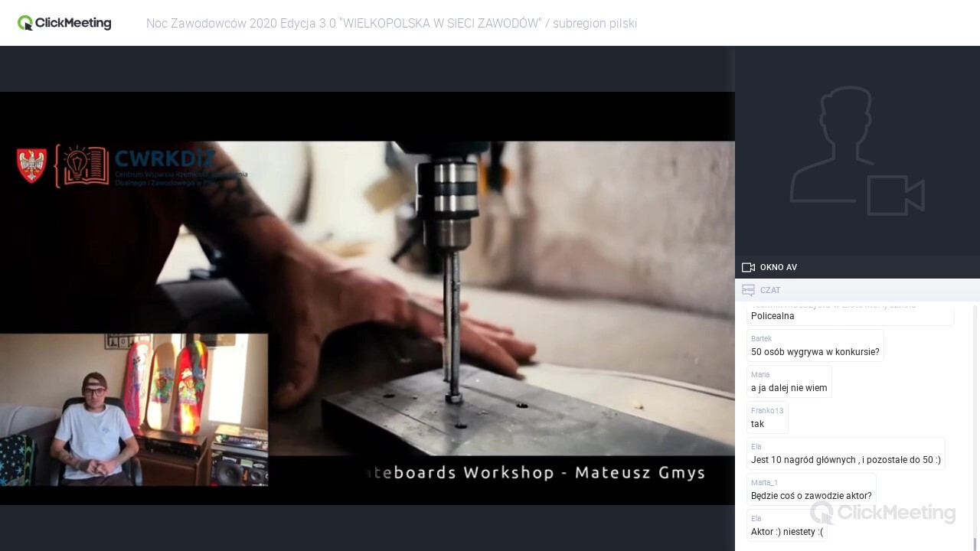
Task: Click the 'Mateusz Gmys' video caption text
Action: (639, 473)
